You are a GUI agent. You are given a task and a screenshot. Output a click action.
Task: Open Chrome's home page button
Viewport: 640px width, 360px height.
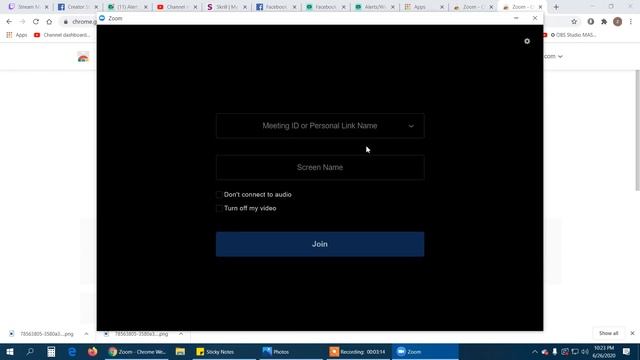(49, 22)
